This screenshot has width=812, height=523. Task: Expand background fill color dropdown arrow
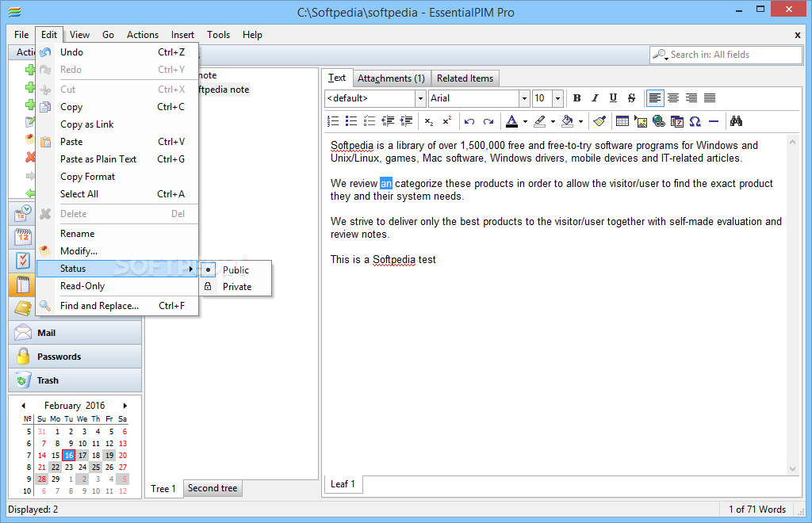(580, 121)
